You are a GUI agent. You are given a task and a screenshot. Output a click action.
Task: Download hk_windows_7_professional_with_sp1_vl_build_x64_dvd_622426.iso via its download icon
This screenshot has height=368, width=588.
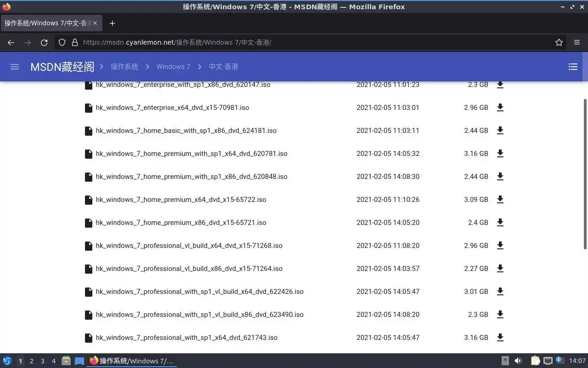click(500, 292)
